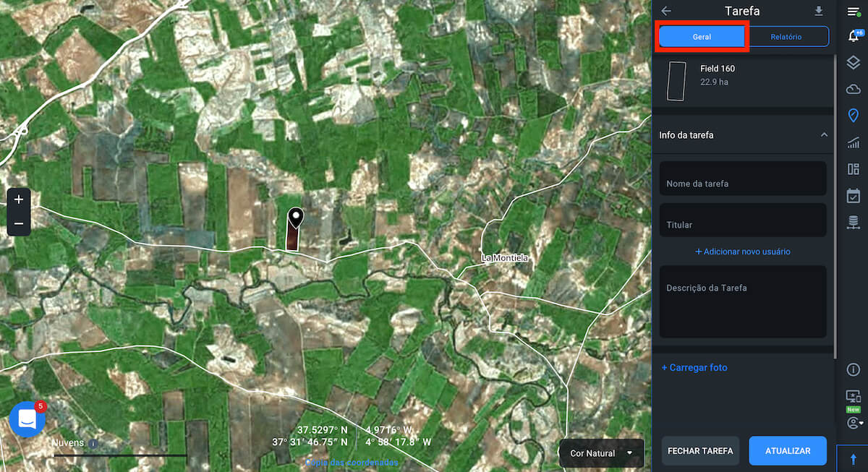Viewport: 868px width, 472px height.
Task: Click the Fechar Tarefa button
Action: click(x=700, y=450)
